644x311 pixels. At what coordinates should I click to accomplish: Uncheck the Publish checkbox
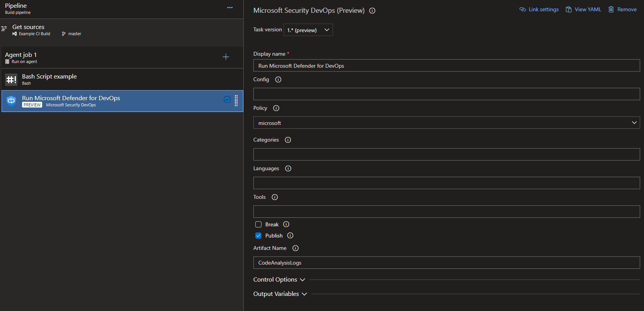(x=258, y=236)
